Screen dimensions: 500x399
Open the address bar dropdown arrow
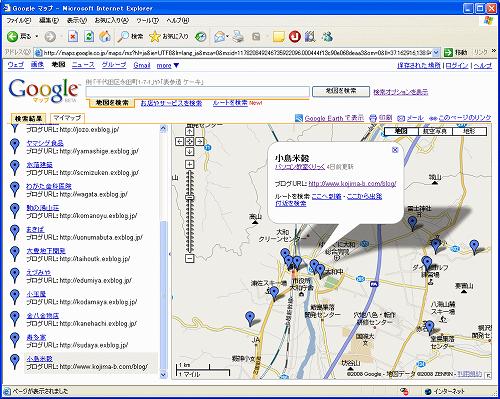[x=436, y=53]
